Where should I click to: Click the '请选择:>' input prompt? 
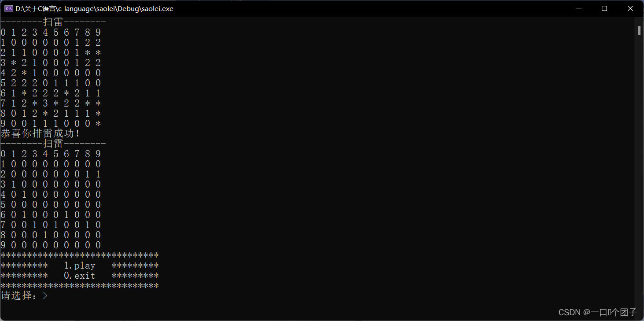tap(24, 296)
